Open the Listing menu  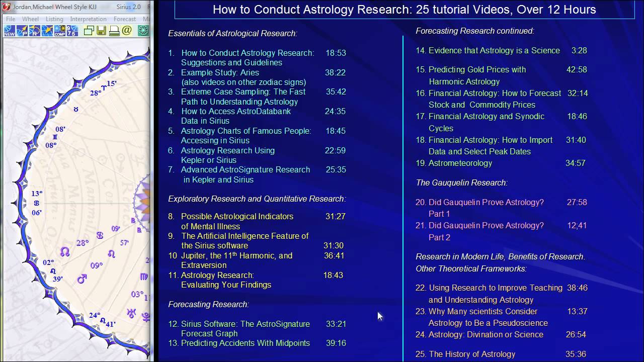[54, 19]
